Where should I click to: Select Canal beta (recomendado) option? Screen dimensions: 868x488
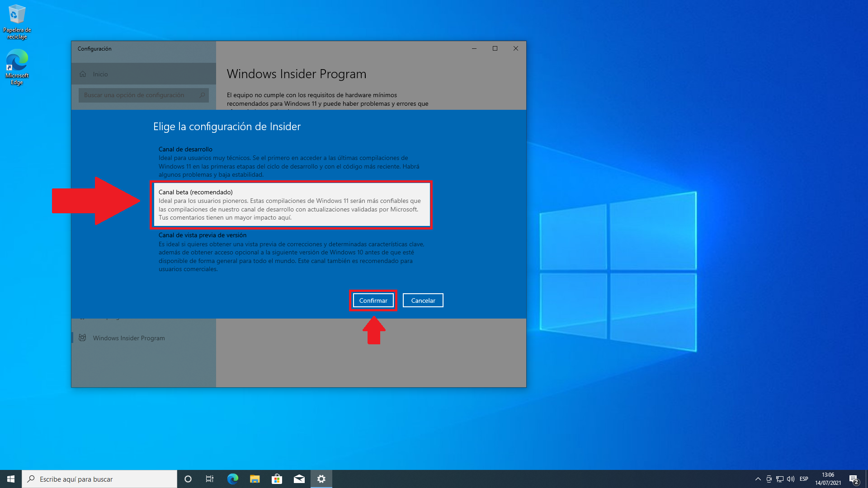292,205
